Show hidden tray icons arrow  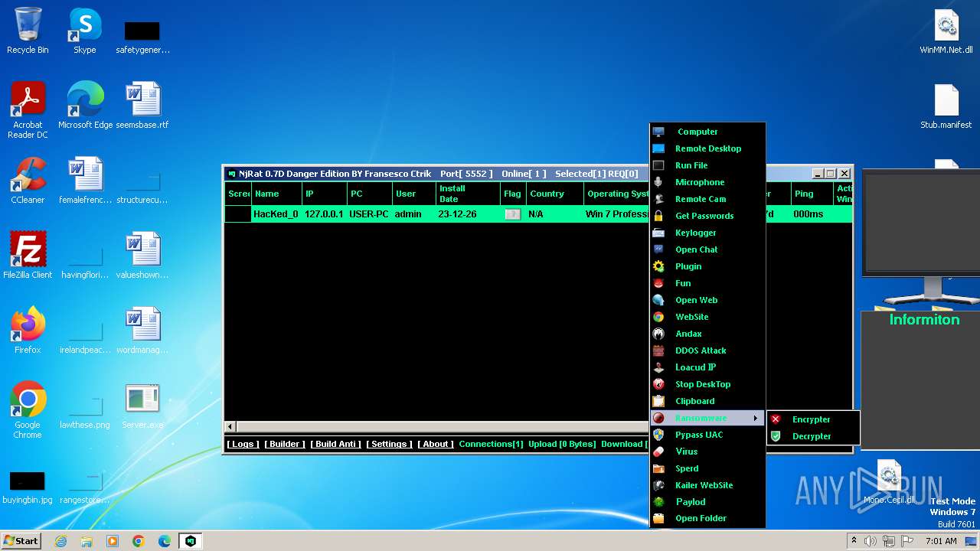tap(854, 541)
